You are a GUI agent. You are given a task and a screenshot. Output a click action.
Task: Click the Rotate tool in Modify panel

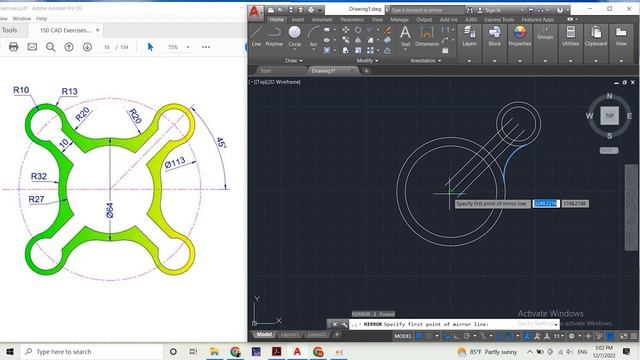click(358, 30)
